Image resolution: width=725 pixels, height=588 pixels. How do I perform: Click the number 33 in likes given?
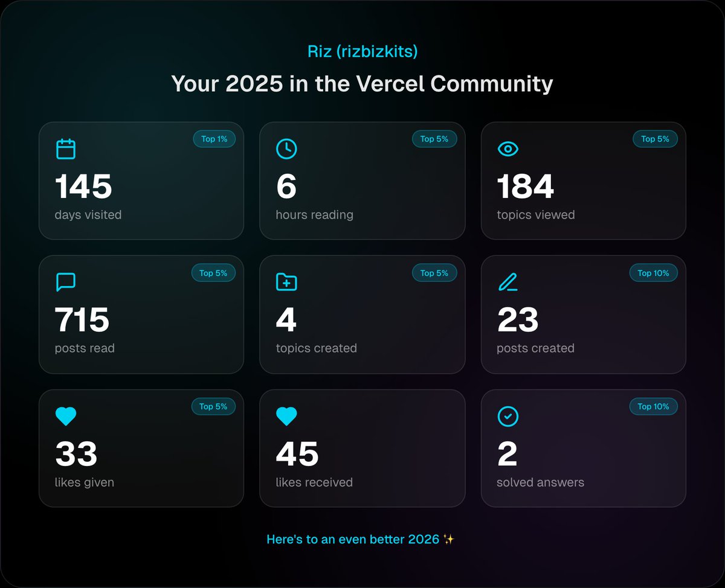pyautogui.click(x=76, y=454)
